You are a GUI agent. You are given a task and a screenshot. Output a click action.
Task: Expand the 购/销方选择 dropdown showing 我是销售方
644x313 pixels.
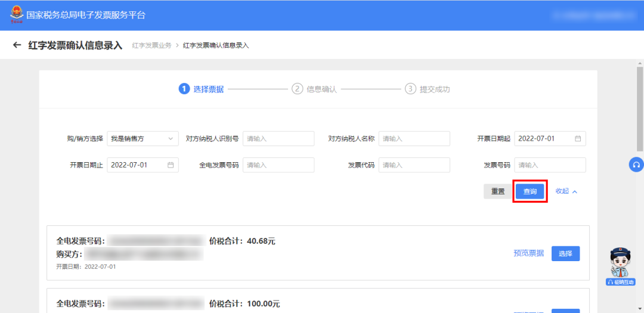143,139
